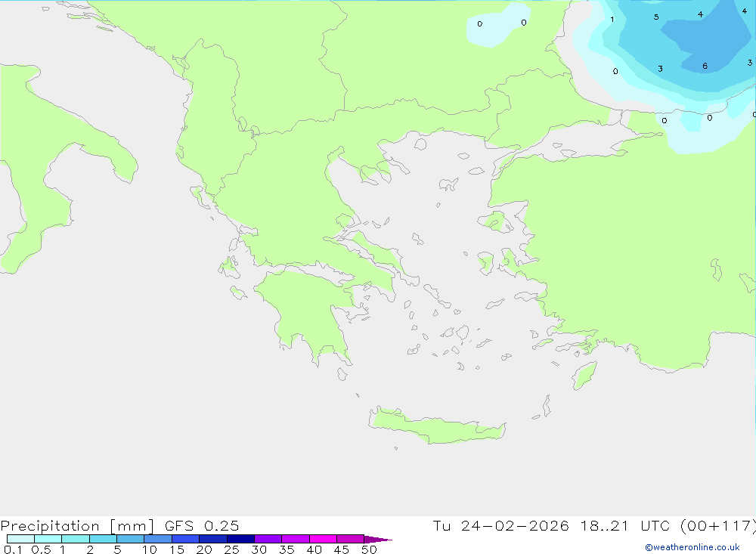Click the '15' legend scale label
The height and width of the screenshot is (554, 756).
(177, 549)
